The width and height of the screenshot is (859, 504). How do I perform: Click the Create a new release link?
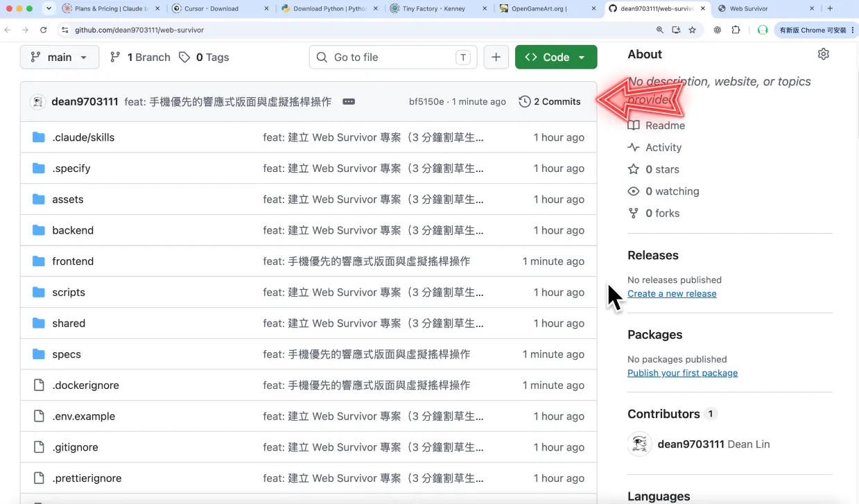coord(672,294)
